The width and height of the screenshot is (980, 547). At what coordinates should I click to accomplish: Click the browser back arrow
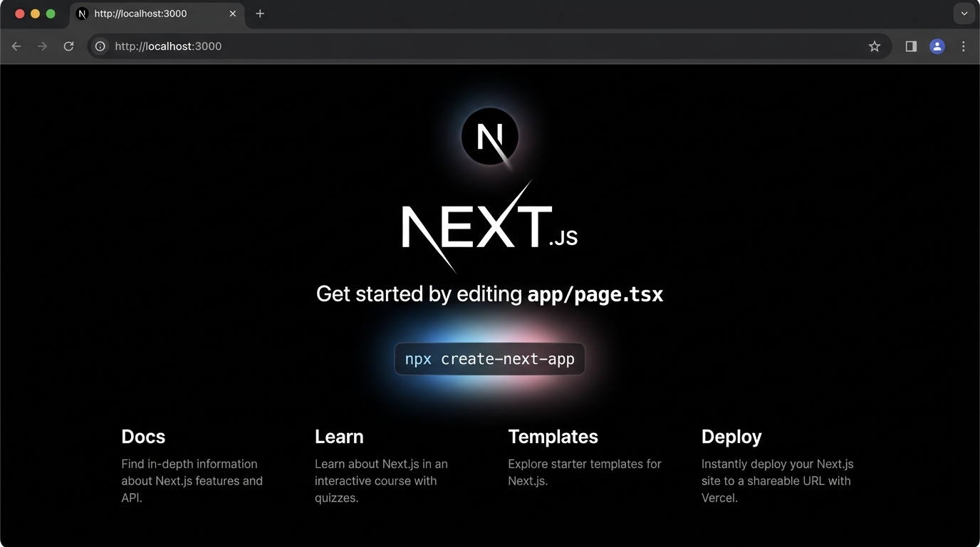point(16,46)
